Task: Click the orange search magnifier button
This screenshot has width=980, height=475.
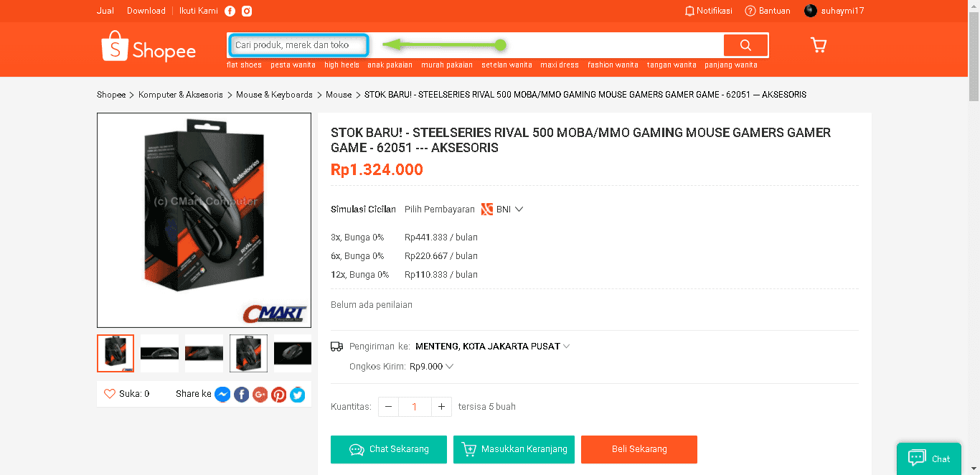Action: pos(745,45)
